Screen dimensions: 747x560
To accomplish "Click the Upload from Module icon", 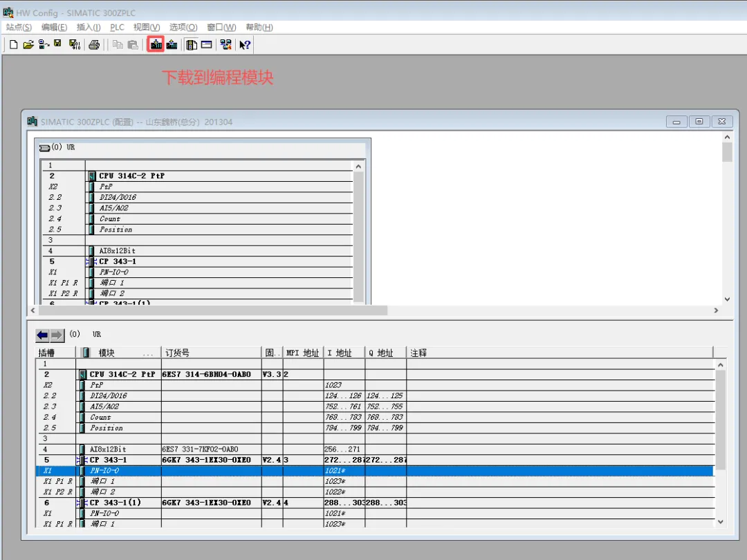I will coord(172,45).
